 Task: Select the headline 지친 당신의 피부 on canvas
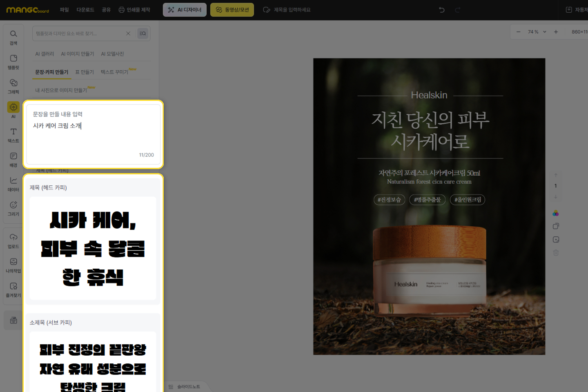(430, 120)
